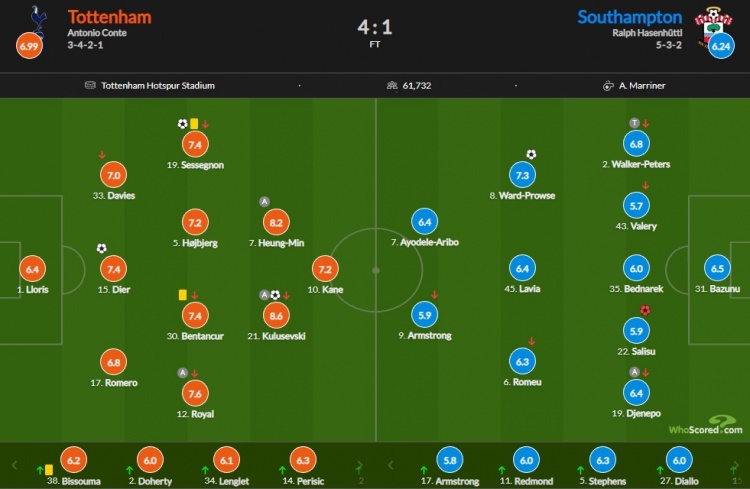Click the goal ball icon beside Dier

(101, 248)
